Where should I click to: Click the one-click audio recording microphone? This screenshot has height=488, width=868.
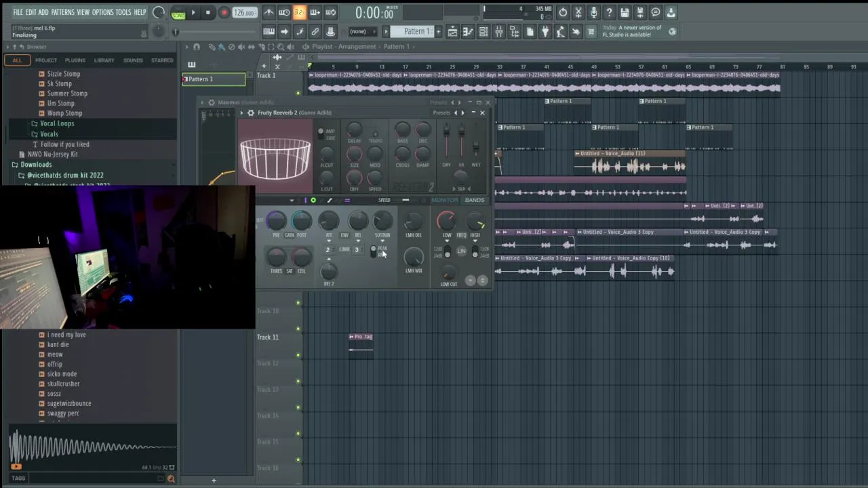point(593,12)
